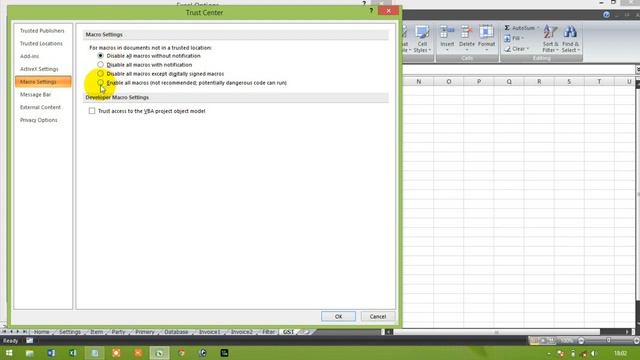Screen dimensions: 640x360
Task: Open the Windows Start button
Action: [9, 353]
